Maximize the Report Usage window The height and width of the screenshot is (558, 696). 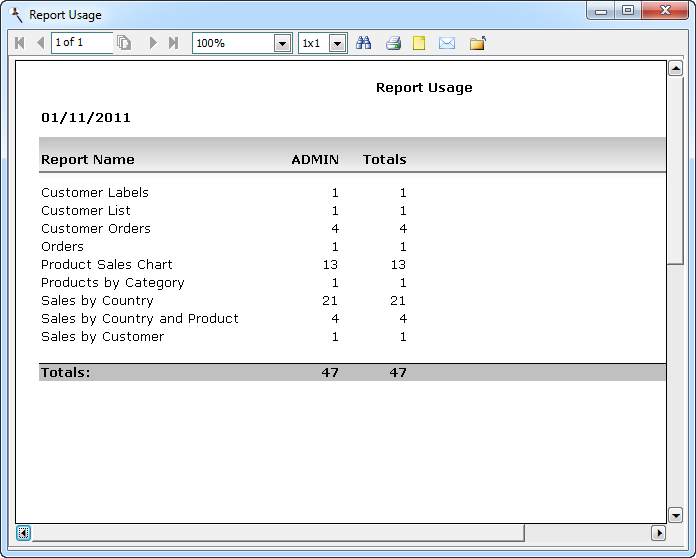point(628,11)
